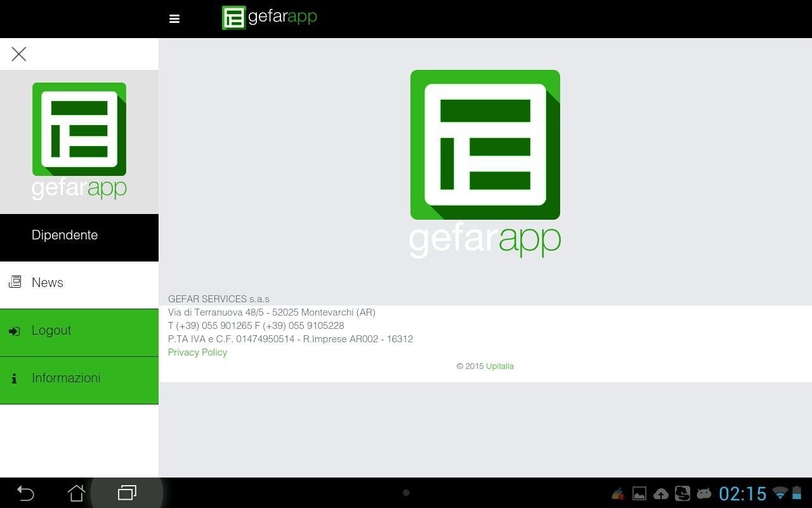This screenshot has width=812, height=508.
Task: Click the battery icon in status bar
Action: (x=797, y=493)
